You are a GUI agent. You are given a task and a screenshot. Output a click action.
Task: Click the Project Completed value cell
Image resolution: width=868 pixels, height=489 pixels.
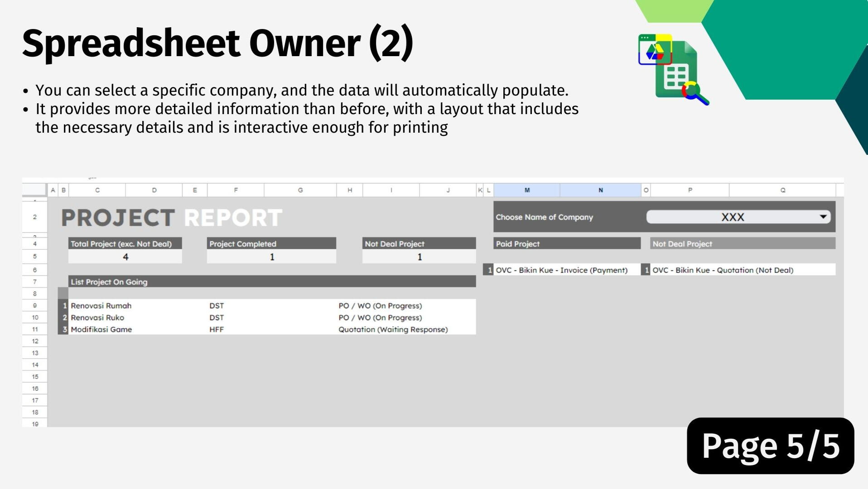tap(271, 257)
